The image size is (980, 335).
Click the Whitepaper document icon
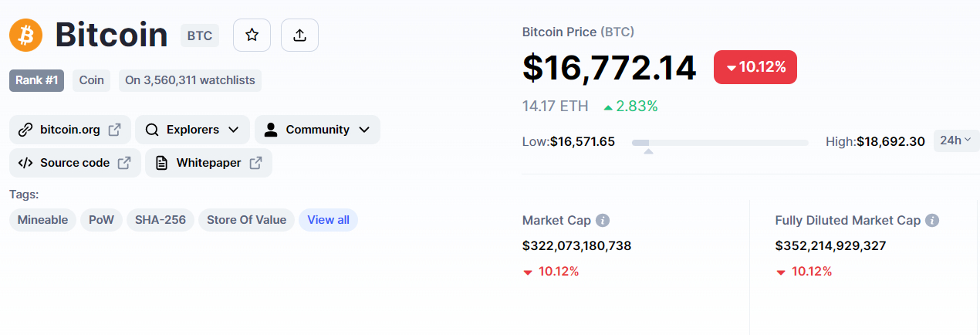click(x=161, y=163)
